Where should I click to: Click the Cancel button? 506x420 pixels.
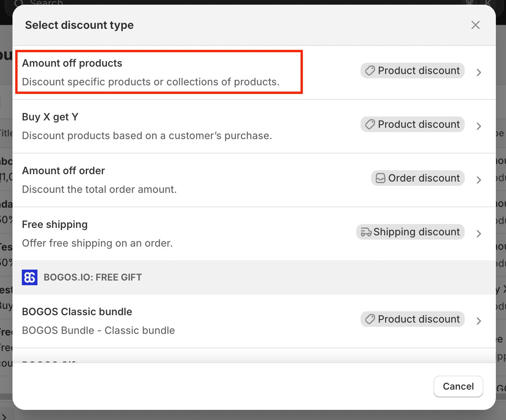[x=458, y=386]
